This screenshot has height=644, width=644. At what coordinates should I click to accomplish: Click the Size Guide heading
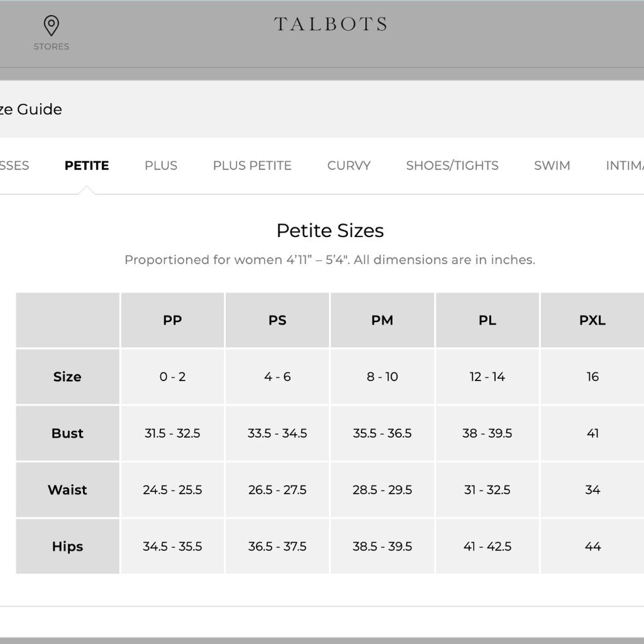[x=31, y=109]
